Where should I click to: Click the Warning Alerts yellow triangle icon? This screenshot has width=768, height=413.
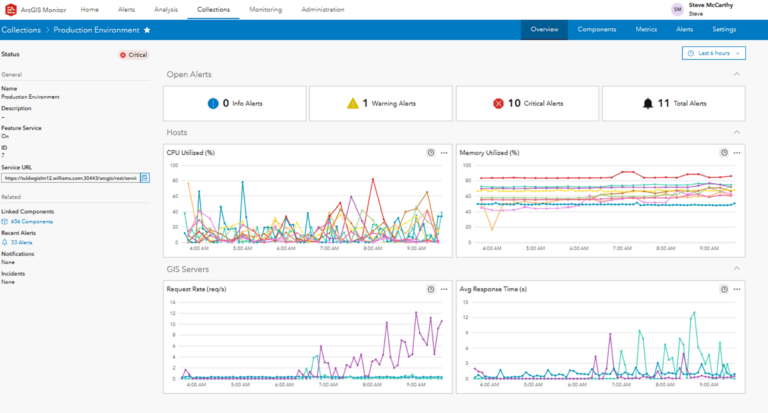click(x=353, y=103)
